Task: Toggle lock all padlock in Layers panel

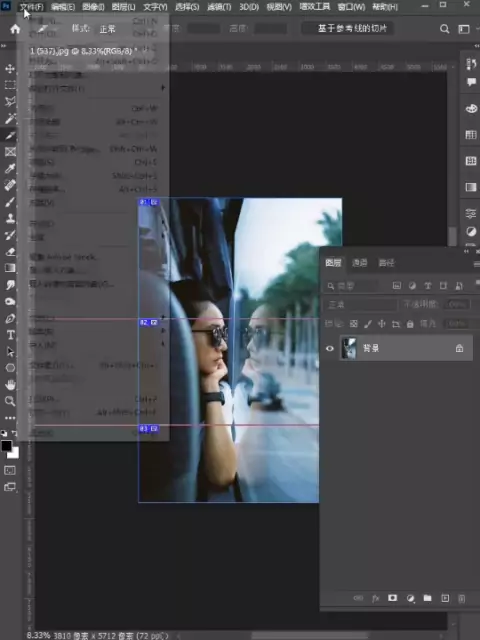Action: click(x=410, y=324)
